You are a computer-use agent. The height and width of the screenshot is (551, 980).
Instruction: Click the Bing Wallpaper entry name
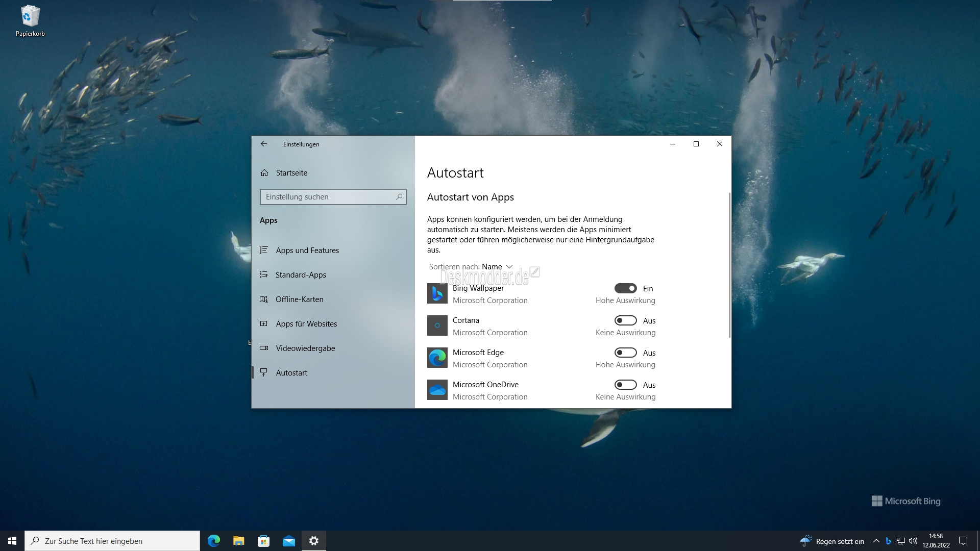tap(478, 288)
